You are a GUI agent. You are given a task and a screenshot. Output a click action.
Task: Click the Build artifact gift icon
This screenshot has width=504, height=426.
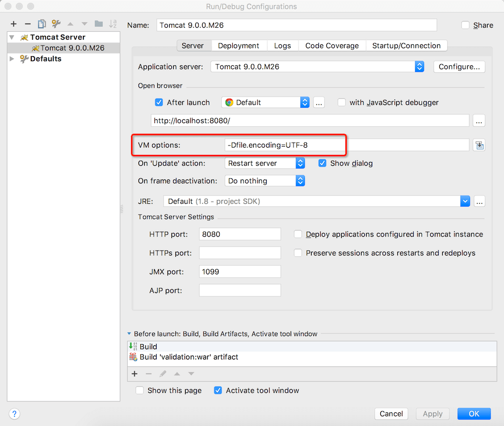click(133, 357)
